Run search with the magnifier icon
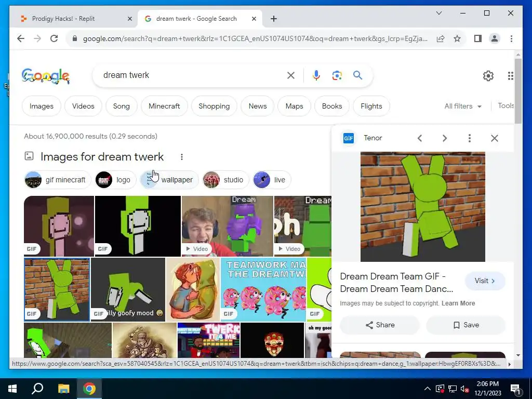Image resolution: width=532 pixels, height=399 pixels. (x=357, y=75)
